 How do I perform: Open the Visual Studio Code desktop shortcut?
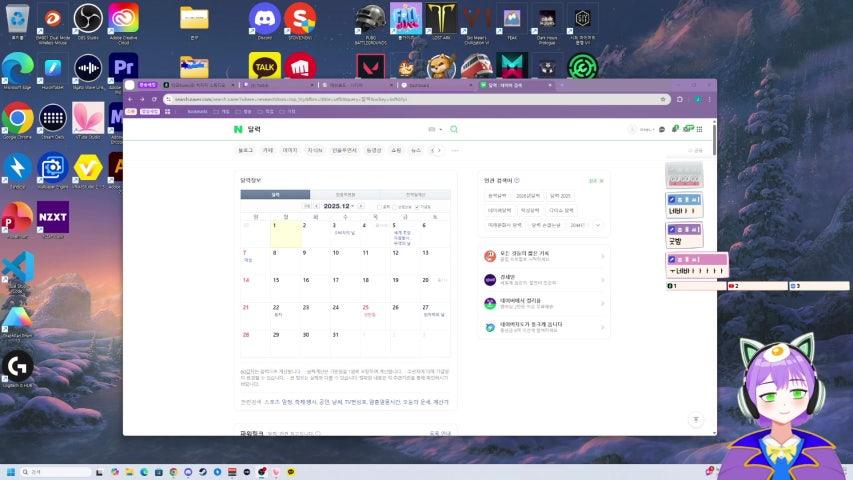tap(17, 267)
